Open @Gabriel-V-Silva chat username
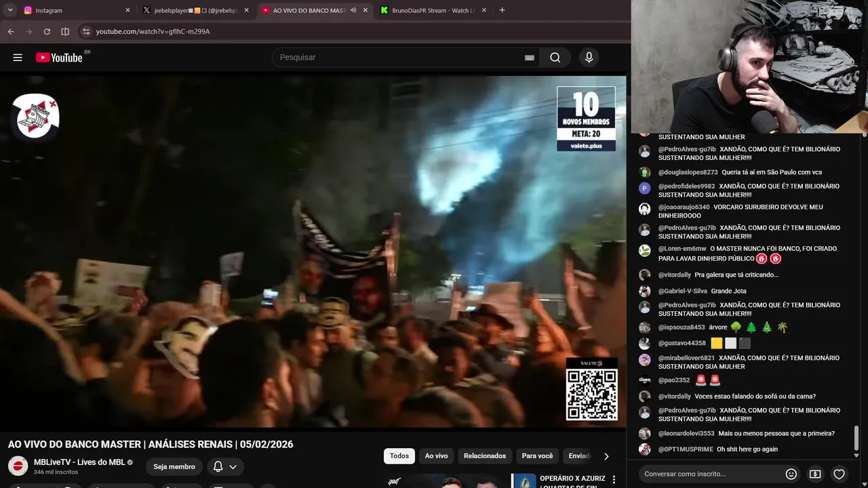This screenshot has height=488, width=868. (682, 291)
